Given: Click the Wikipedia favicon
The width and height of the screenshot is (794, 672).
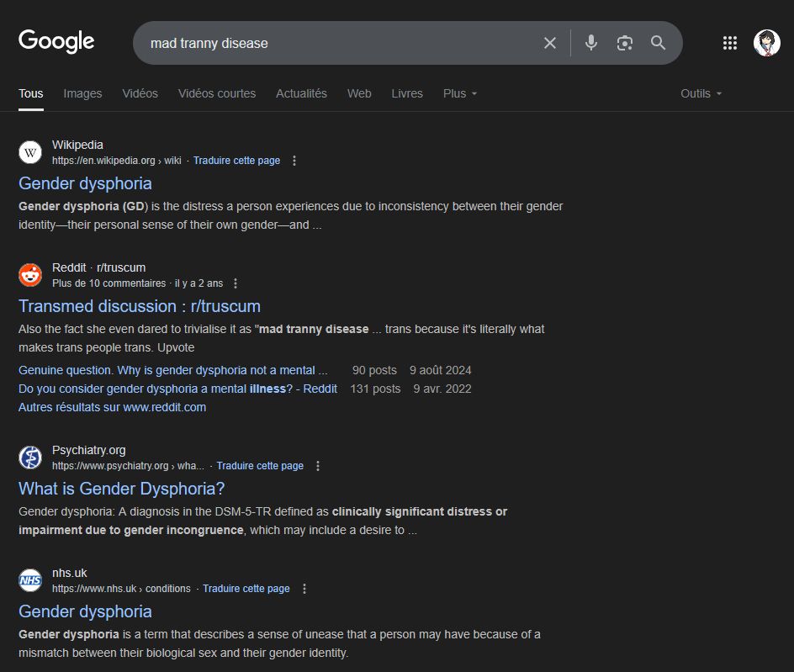Looking at the screenshot, I should [x=30, y=152].
